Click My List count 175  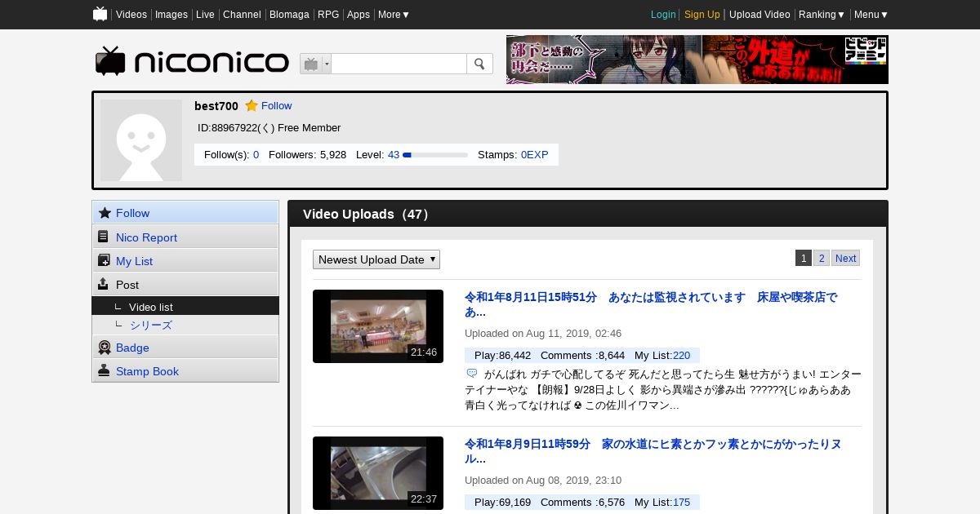tap(681, 502)
